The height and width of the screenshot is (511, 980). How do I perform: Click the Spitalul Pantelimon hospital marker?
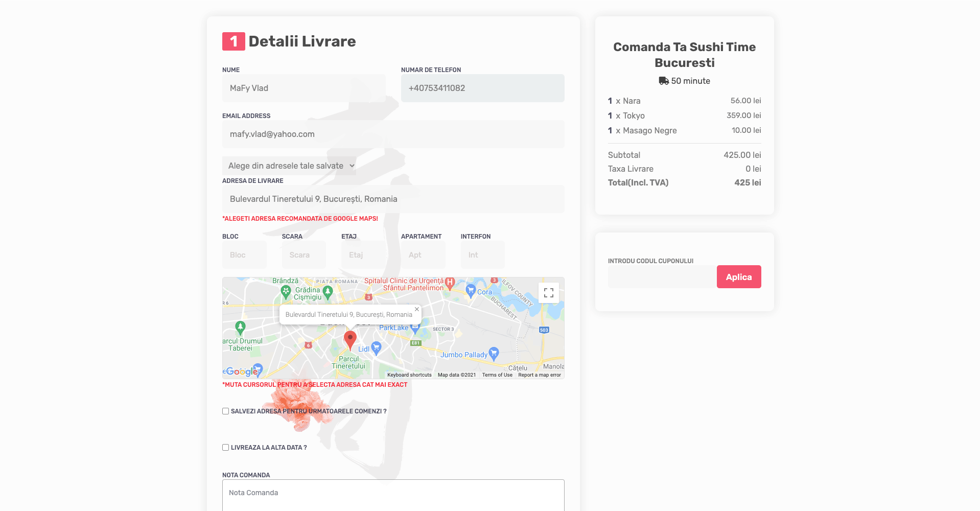click(x=450, y=283)
